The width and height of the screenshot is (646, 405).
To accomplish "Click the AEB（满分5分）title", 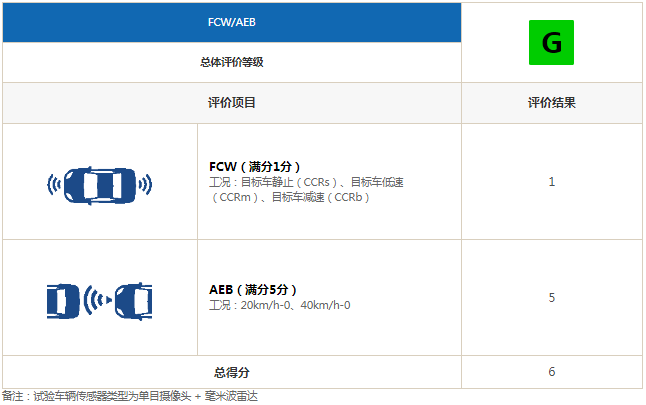I will tap(253, 290).
